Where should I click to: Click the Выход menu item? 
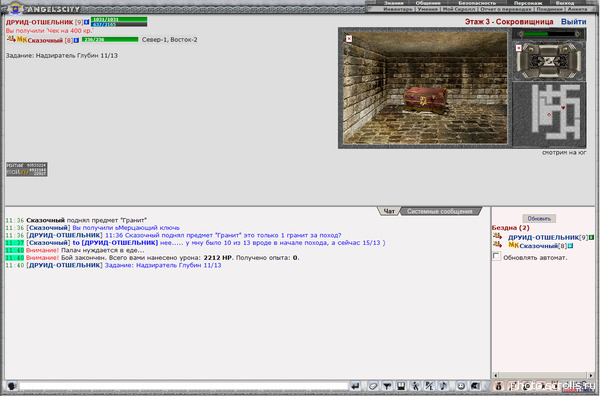point(565,3)
